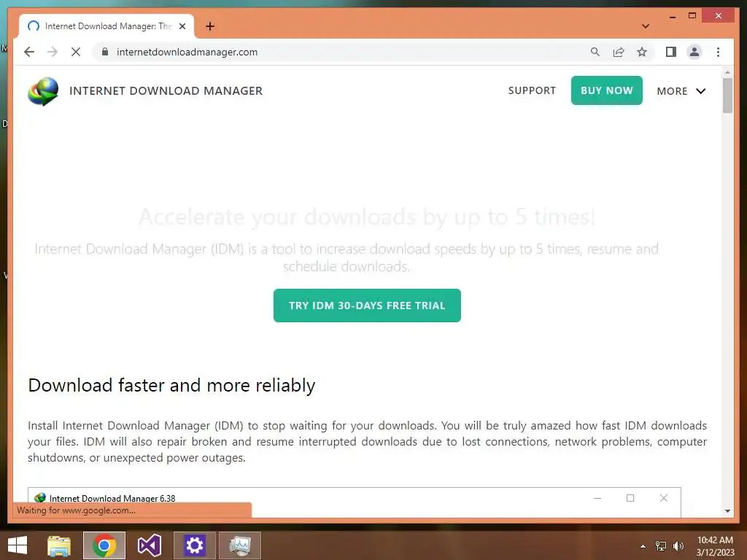Click the BUY NOW button
Image resolution: width=747 pixels, height=560 pixels.
[606, 90]
